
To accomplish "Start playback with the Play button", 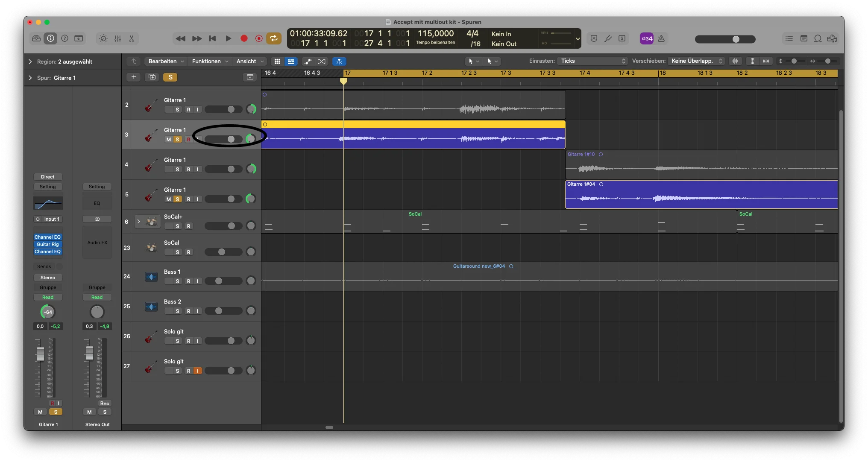I will [x=229, y=38].
